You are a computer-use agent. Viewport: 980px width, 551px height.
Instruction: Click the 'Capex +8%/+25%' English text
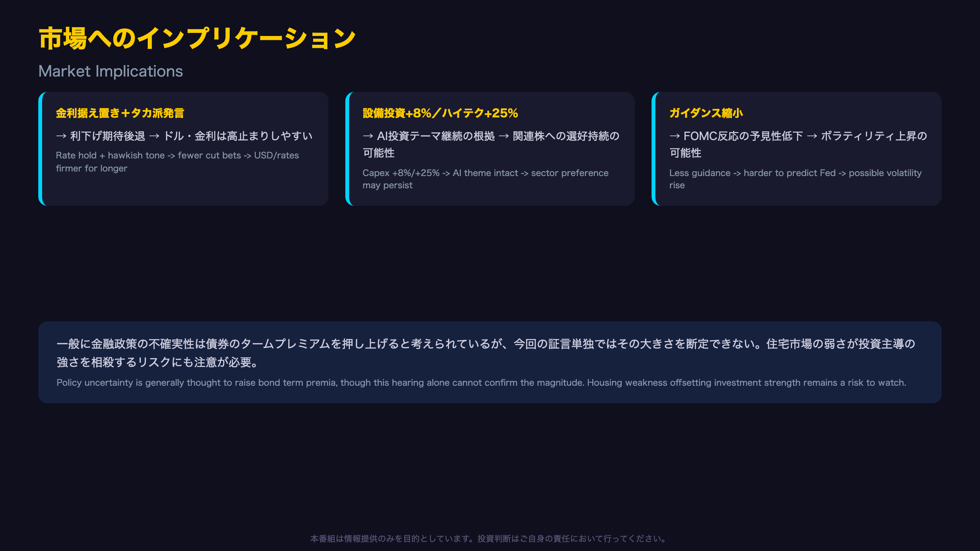click(485, 179)
